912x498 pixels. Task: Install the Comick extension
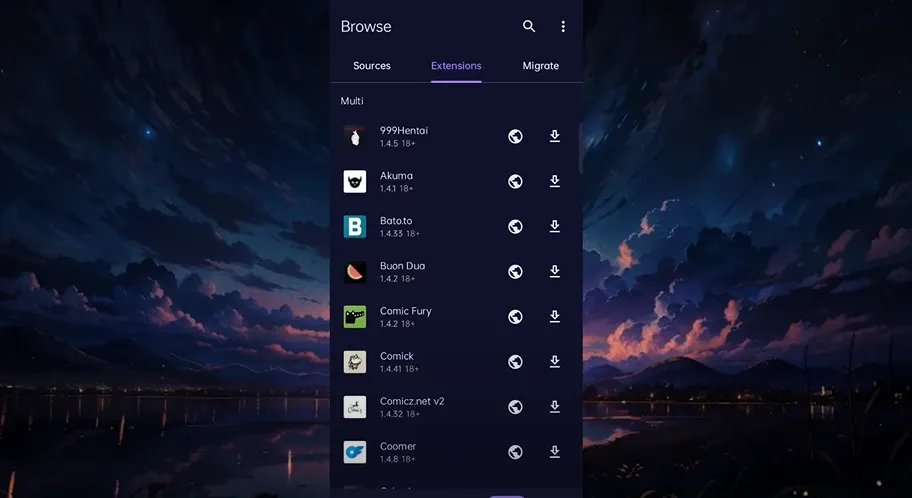click(x=555, y=362)
